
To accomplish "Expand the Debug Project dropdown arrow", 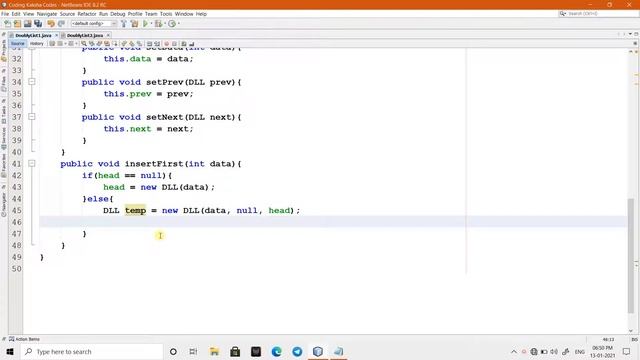I will (x=164, y=24).
